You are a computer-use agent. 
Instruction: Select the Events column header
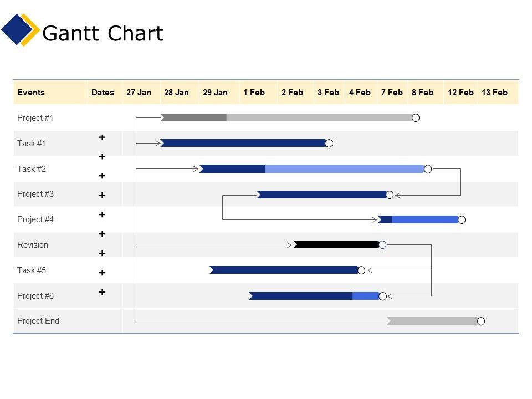(x=31, y=93)
